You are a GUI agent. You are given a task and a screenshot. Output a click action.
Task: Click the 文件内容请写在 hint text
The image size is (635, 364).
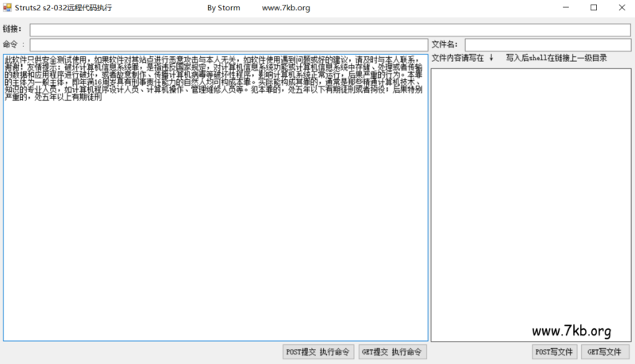pos(458,58)
